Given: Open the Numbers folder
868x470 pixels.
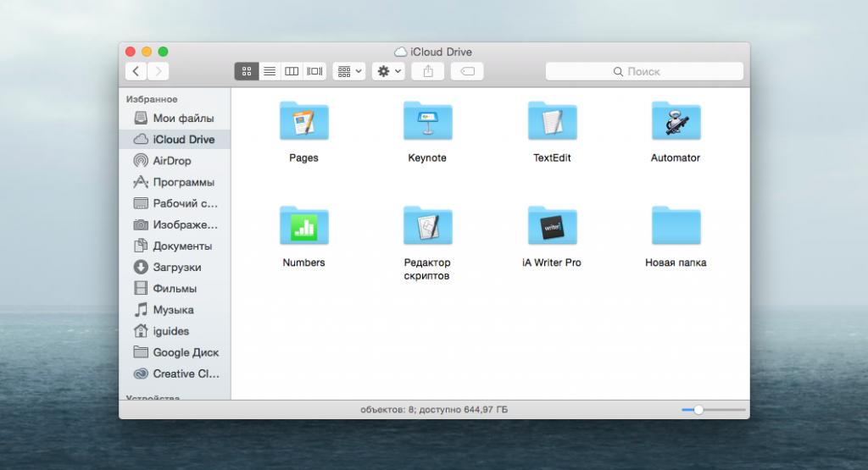Looking at the screenshot, I should [x=304, y=225].
